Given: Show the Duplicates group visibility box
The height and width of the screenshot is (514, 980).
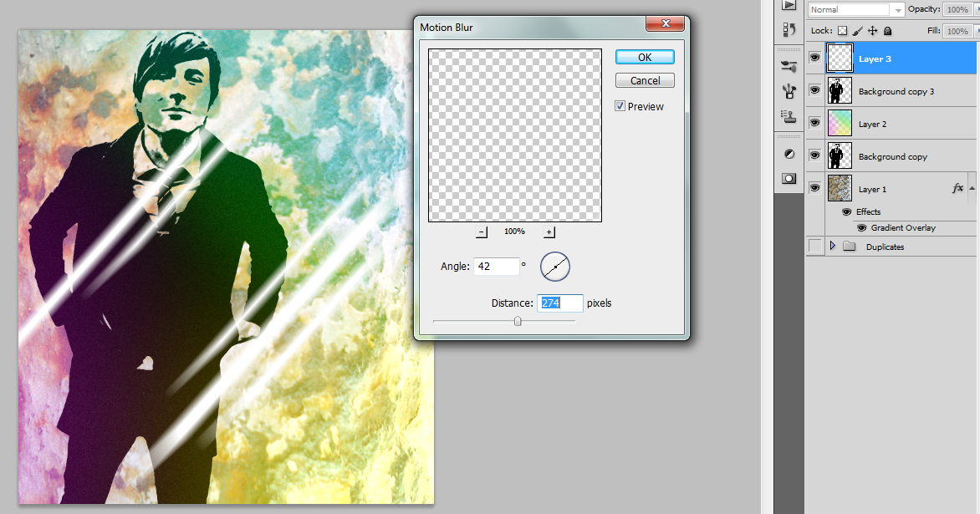Looking at the screenshot, I should click(815, 246).
